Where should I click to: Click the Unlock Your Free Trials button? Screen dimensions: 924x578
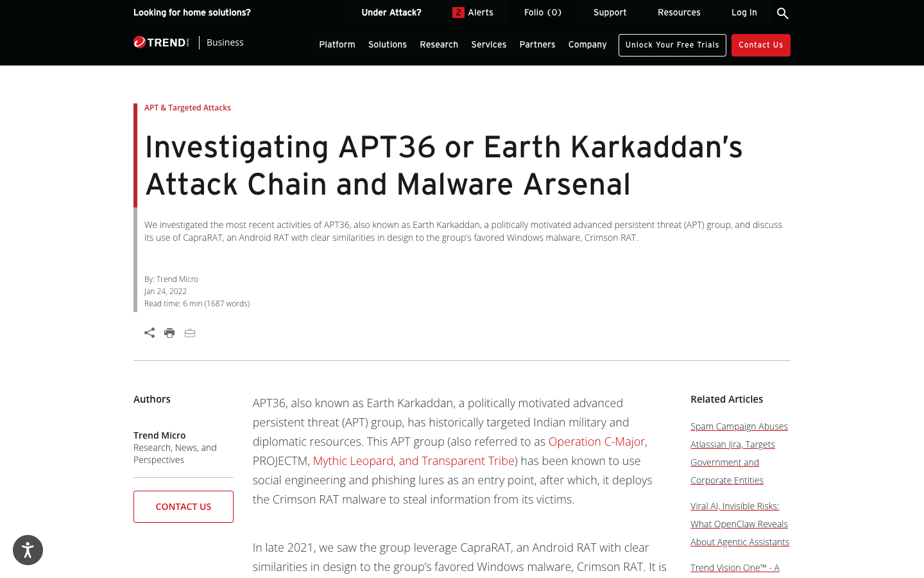[x=672, y=45]
